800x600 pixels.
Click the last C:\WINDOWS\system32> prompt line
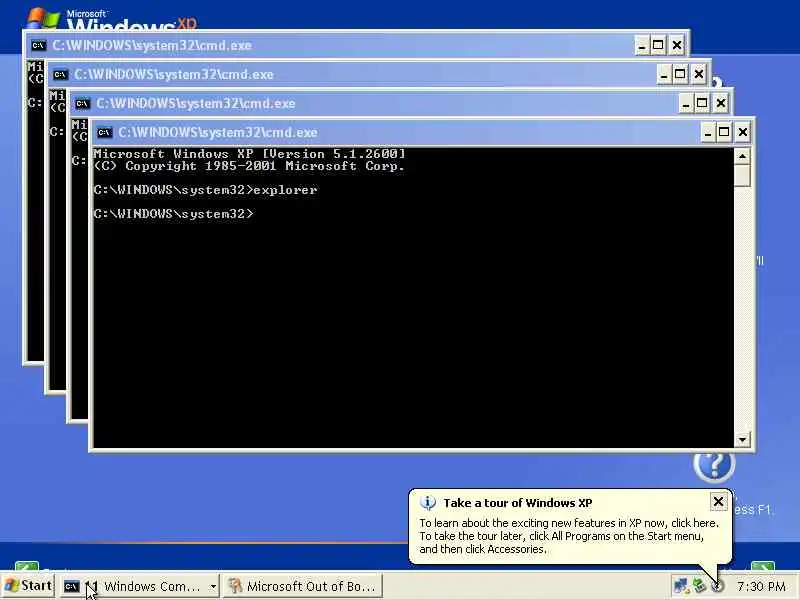(x=173, y=214)
